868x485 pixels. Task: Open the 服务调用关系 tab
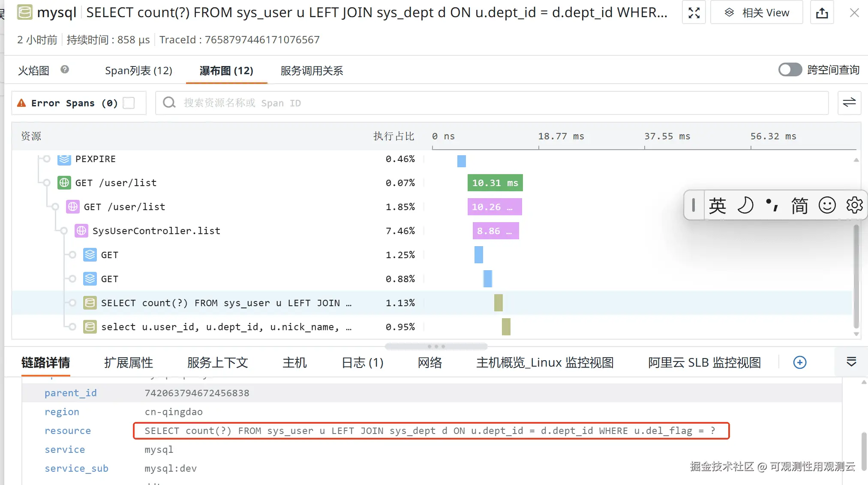(x=312, y=71)
